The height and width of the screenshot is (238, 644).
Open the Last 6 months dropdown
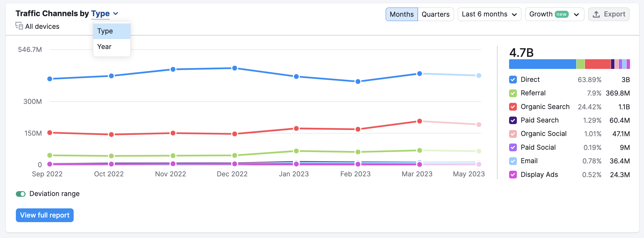(x=489, y=14)
